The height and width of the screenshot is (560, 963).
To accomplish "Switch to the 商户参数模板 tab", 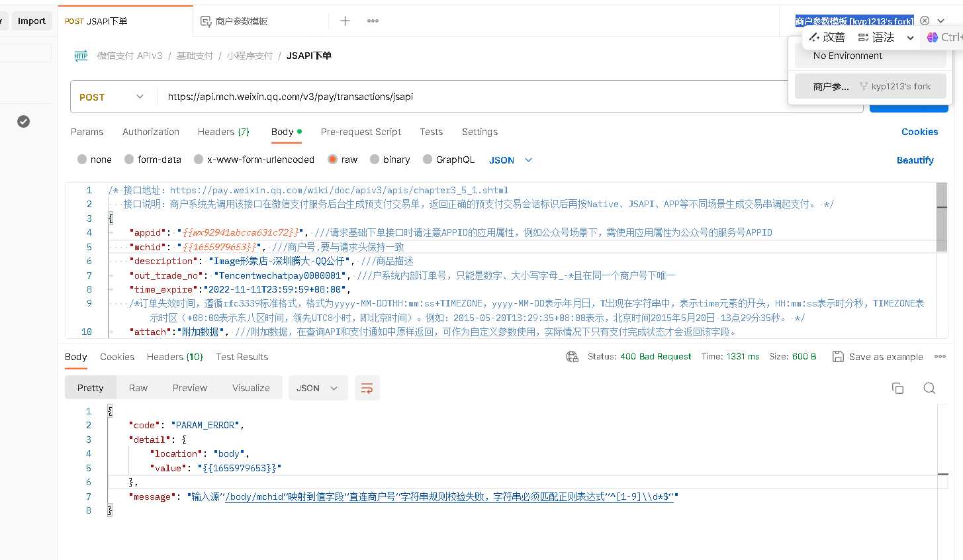I will (261, 21).
